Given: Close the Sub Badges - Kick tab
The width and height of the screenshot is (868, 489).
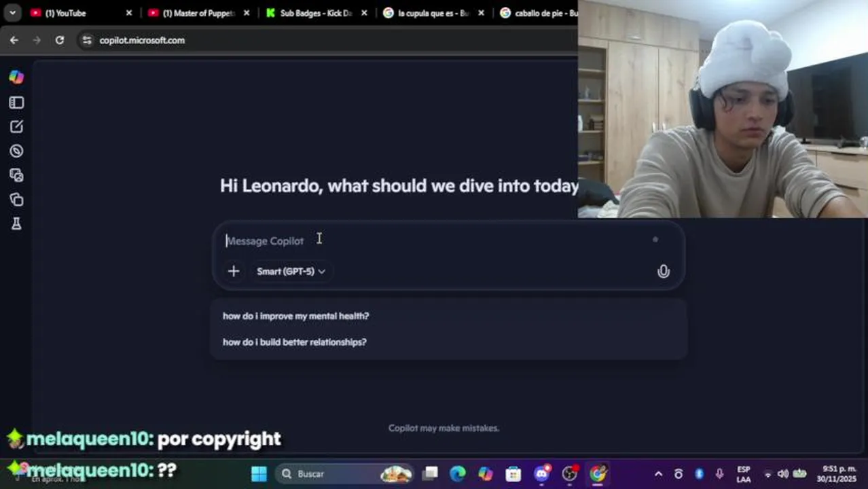Looking at the screenshot, I should (x=364, y=13).
